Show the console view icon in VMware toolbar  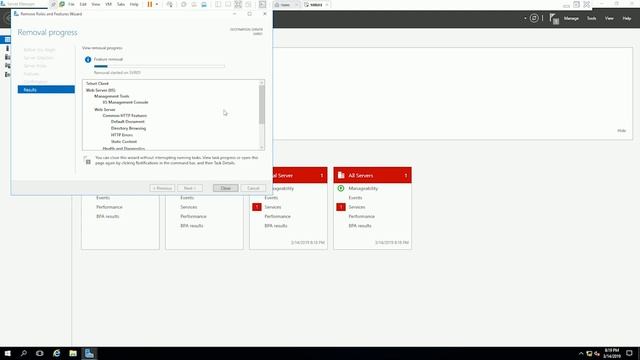pos(262,4)
